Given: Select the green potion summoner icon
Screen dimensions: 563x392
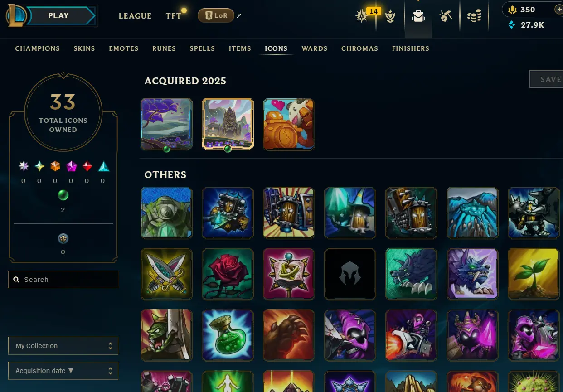Looking at the screenshot, I should 228,335.
